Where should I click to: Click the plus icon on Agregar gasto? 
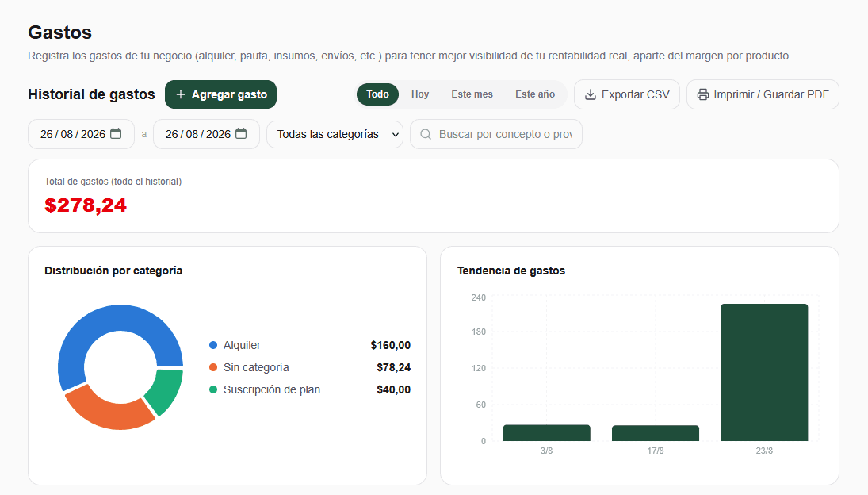[x=181, y=94]
